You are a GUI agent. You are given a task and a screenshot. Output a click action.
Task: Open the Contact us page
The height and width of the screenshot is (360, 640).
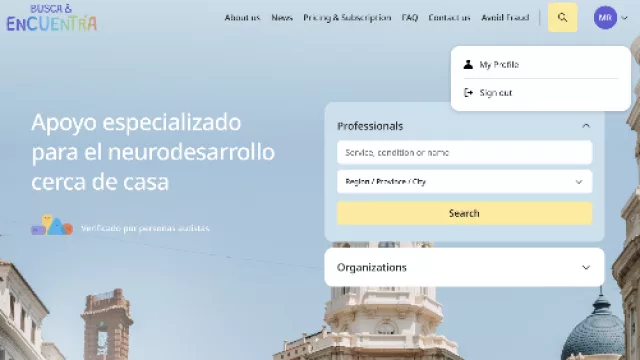click(x=449, y=18)
